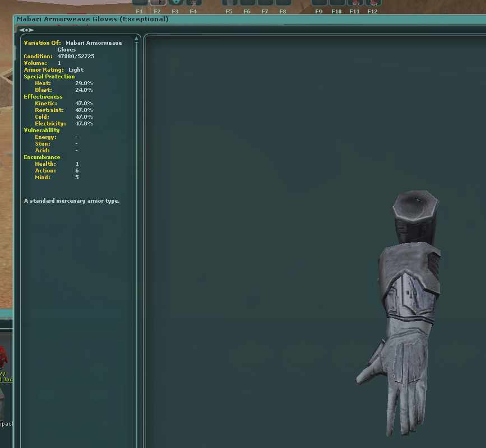Select the armor rating value "Light"

[x=76, y=70]
